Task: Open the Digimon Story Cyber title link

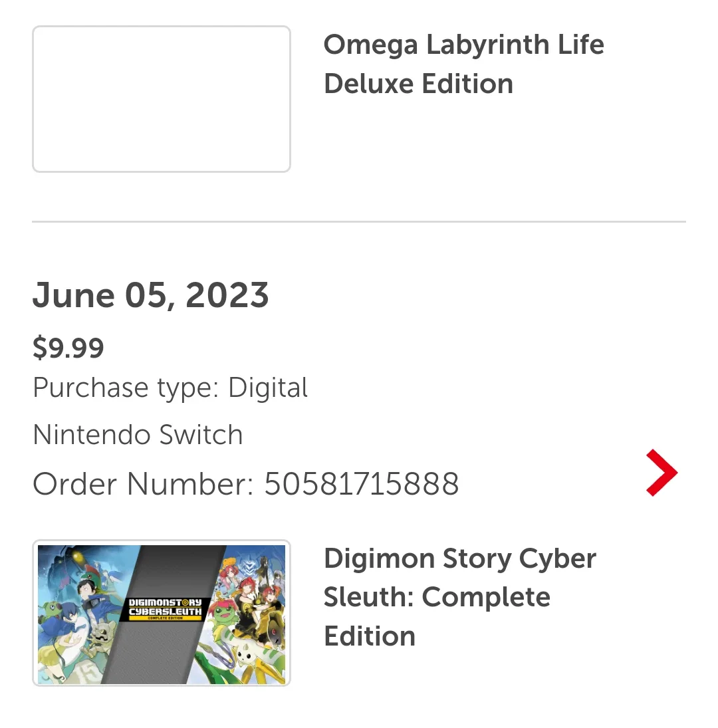Action: click(460, 597)
